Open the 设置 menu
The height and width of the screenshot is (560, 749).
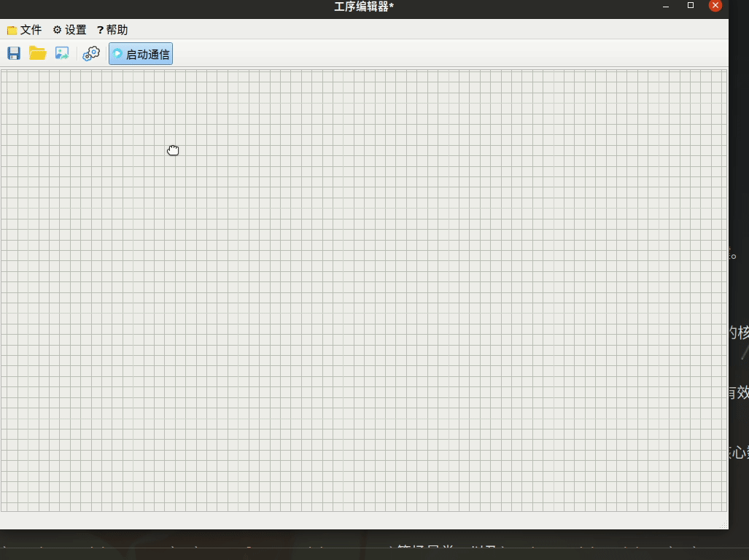[x=70, y=30]
